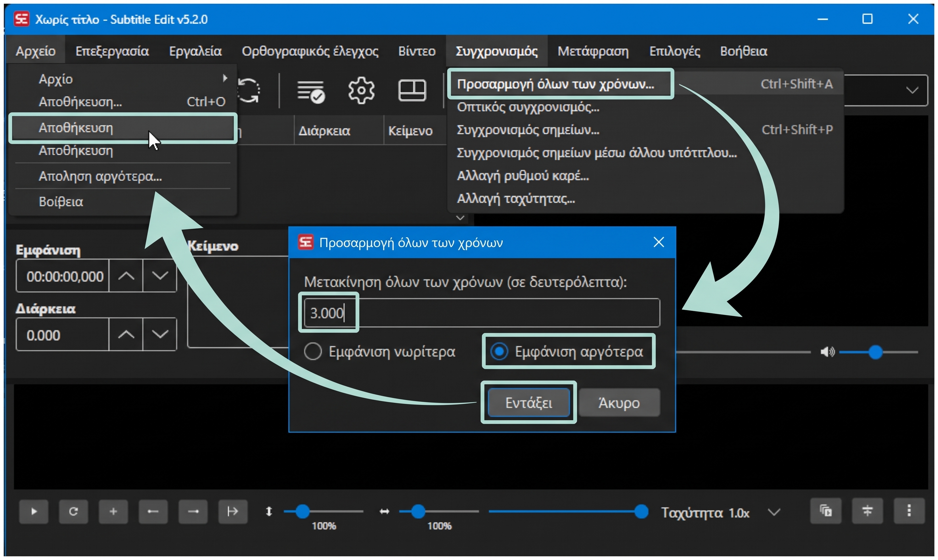The height and width of the screenshot is (560, 938).
Task: Click the speaker volume icon
Action: click(x=827, y=352)
